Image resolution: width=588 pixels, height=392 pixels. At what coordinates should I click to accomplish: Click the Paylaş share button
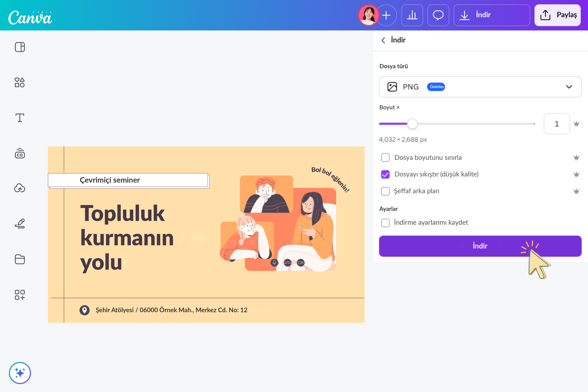558,15
